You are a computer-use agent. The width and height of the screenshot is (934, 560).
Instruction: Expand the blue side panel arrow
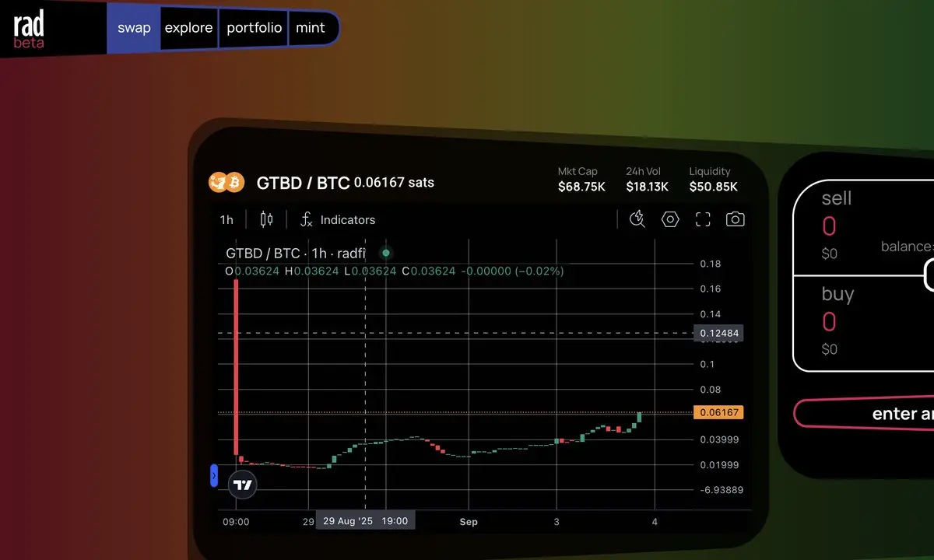tap(214, 476)
